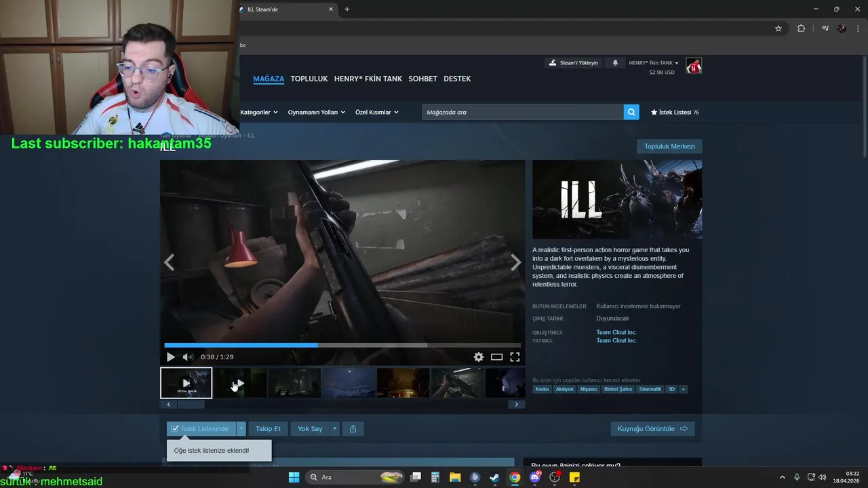This screenshot has width=868, height=488.
Task: Select the 3D tag
Action: click(671, 389)
